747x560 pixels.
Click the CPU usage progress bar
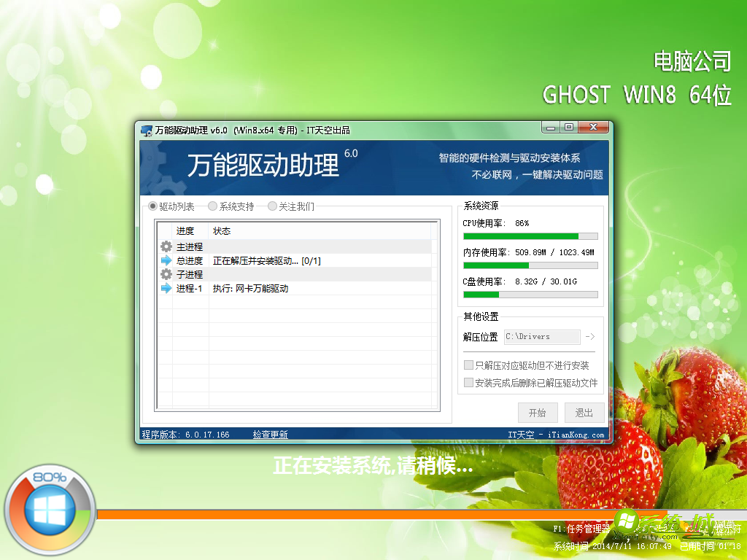pos(530,236)
